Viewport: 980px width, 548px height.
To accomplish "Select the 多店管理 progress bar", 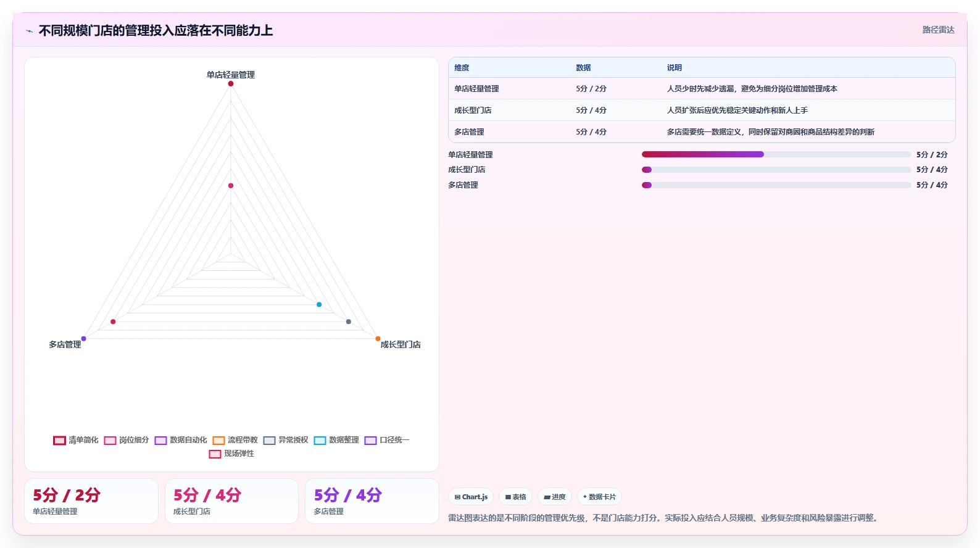I will coord(776,185).
